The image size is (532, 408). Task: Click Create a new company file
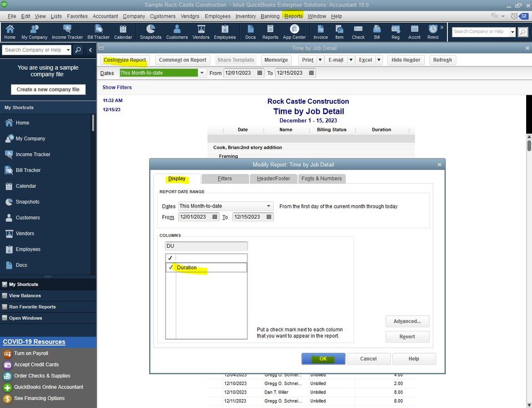point(48,89)
